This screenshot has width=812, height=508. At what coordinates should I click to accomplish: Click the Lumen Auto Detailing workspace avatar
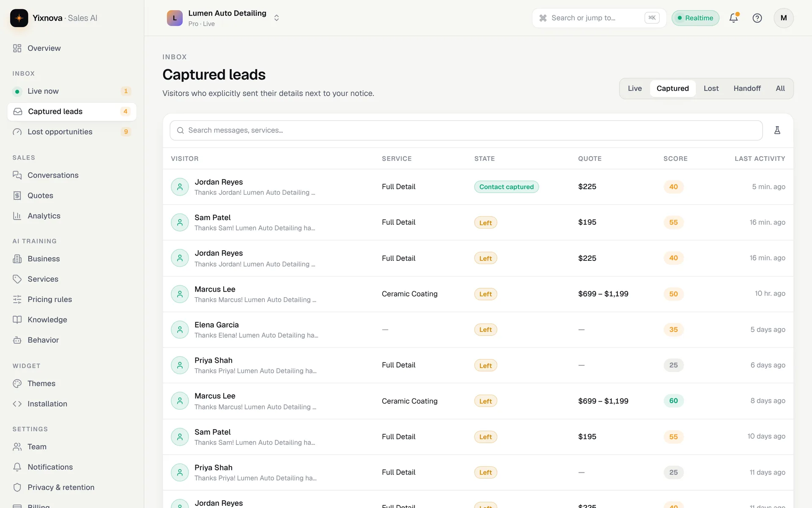click(x=175, y=18)
